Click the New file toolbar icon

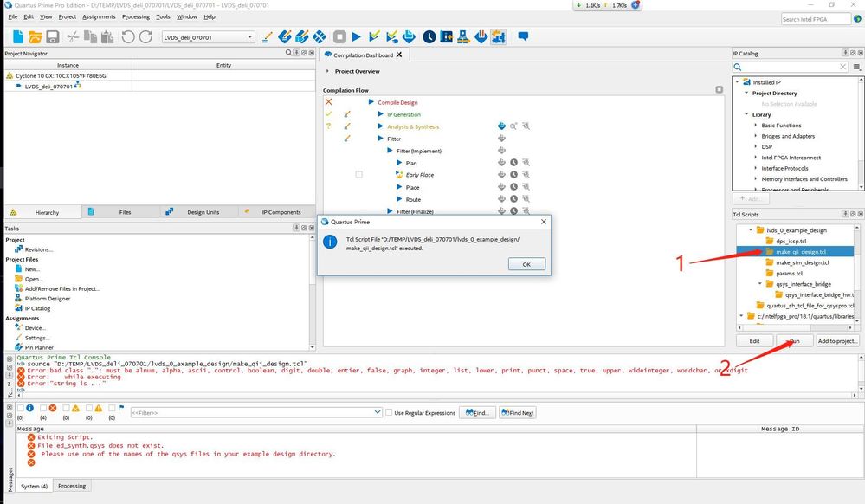coord(16,37)
